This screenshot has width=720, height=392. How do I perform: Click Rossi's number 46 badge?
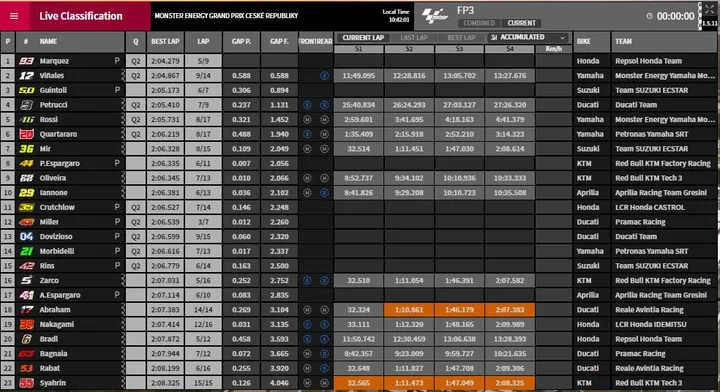26,119
